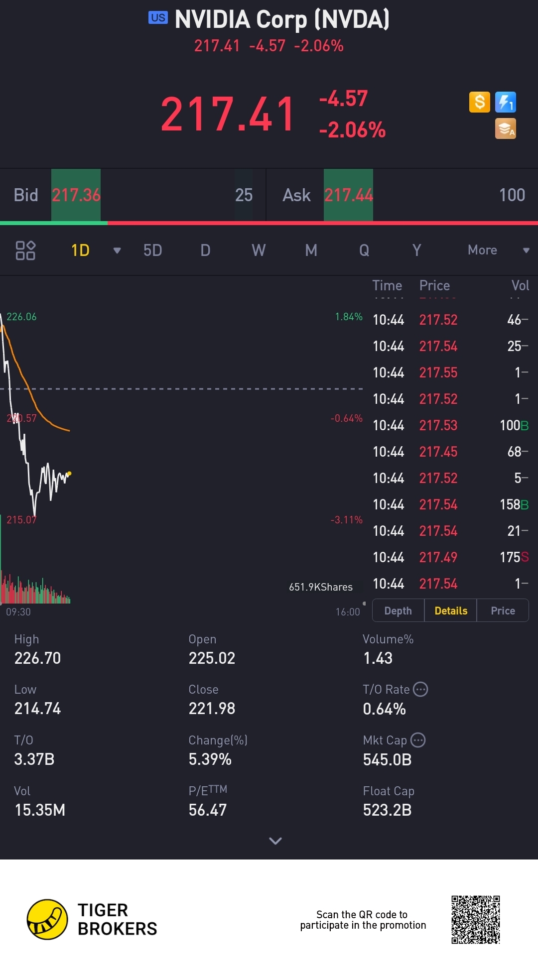Switch to the M monthly chart
The height and width of the screenshot is (980, 538).
[311, 250]
